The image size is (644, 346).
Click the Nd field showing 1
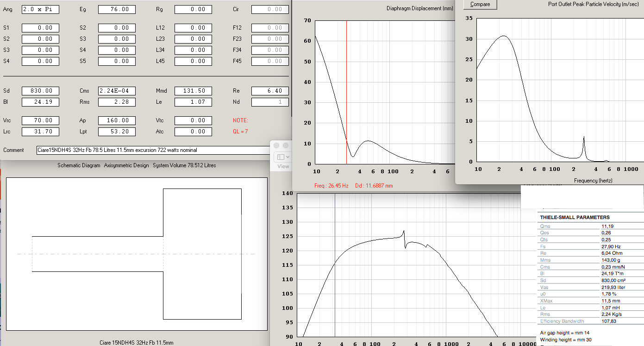(x=270, y=102)
